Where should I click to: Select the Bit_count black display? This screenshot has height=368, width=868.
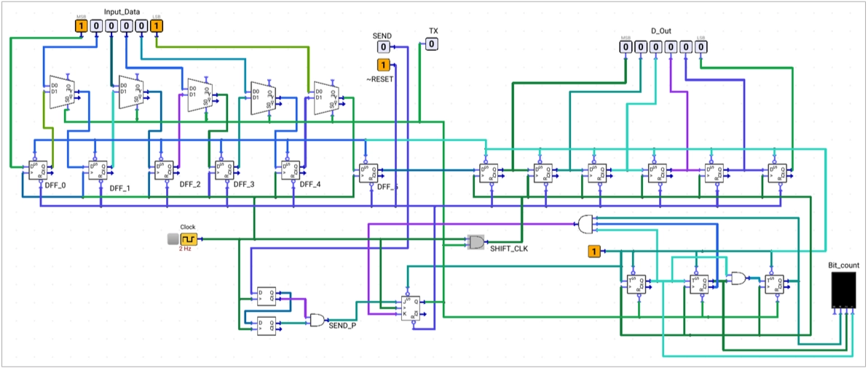point(843,290)
